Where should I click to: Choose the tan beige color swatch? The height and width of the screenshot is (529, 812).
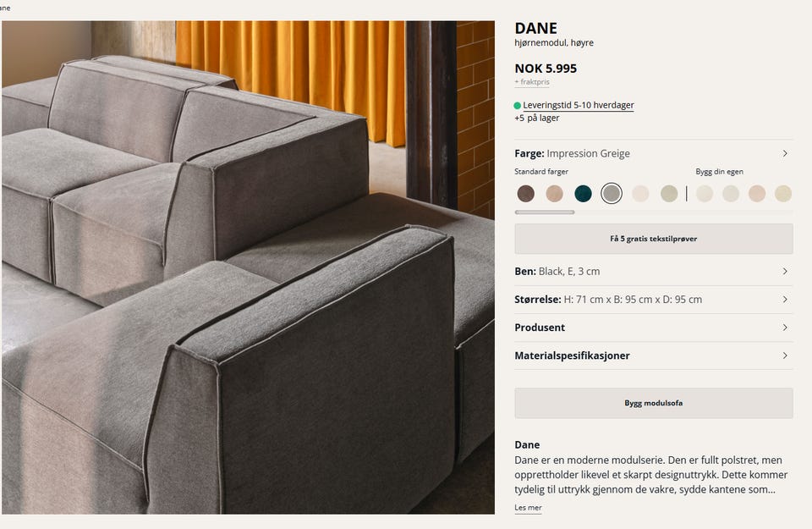coord(554,194)
